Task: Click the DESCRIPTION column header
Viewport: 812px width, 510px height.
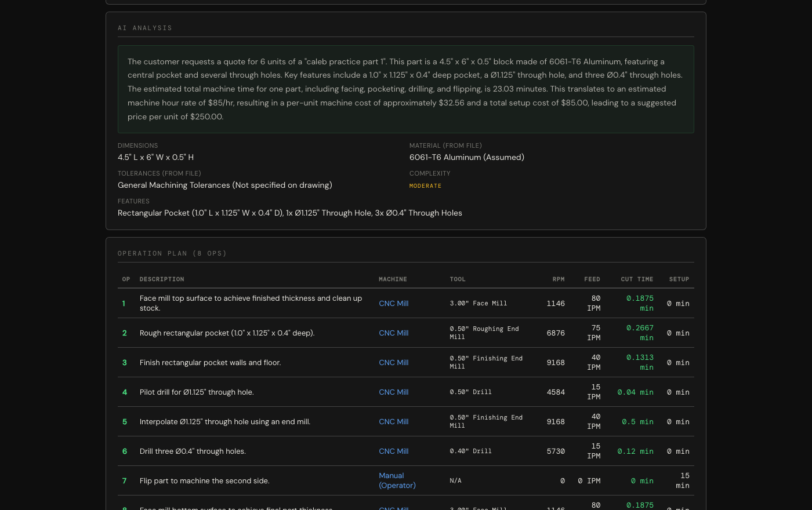Action: pyautogui.click(x=162, y=279)
